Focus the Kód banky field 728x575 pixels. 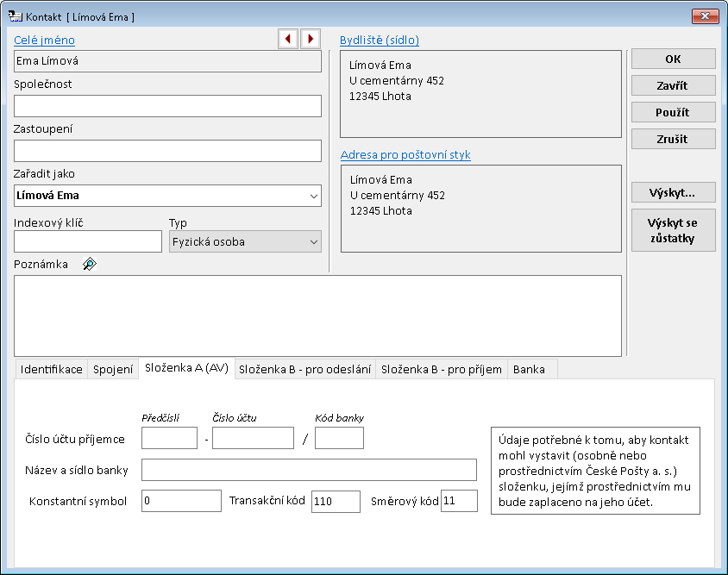click(x=339, y=439)
